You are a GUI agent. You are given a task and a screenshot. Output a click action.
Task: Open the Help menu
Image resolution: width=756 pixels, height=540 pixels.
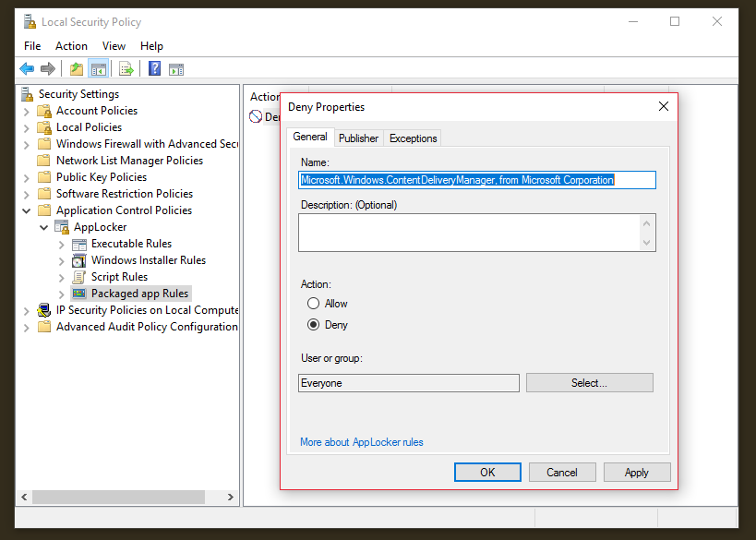[x=151, y=46]
